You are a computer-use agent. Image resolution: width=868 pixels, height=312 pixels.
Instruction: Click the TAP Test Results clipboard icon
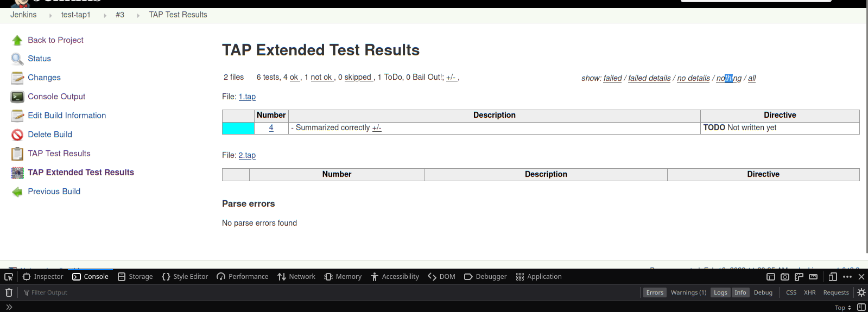[x=17, y=154]
